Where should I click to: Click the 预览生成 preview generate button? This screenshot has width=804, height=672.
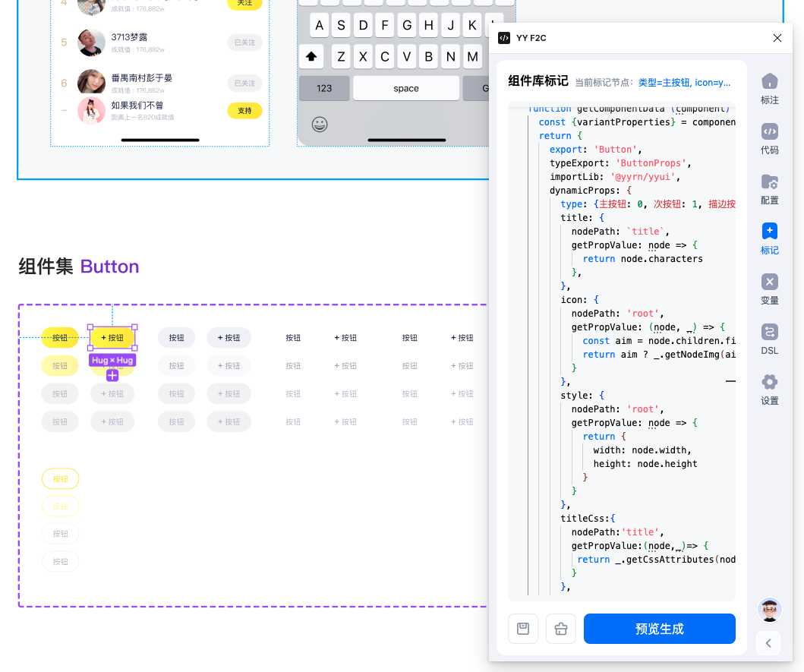point(659,629)
